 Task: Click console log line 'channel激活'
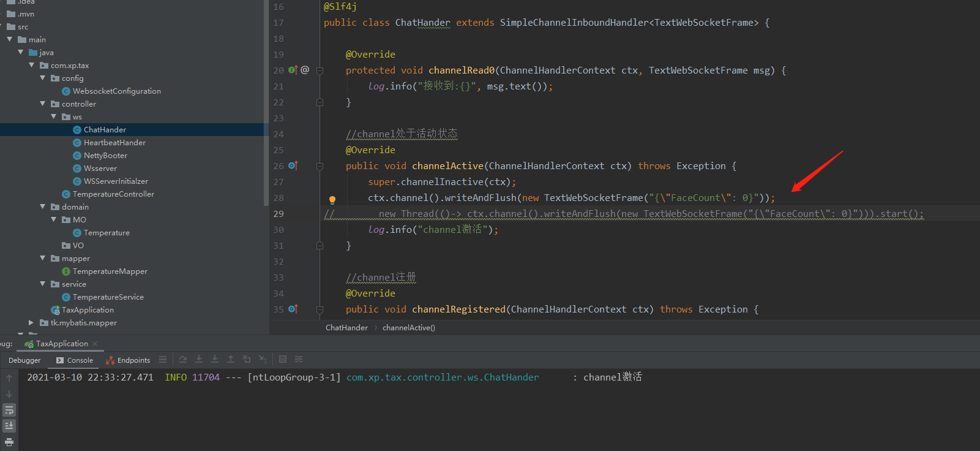point(613,377)
